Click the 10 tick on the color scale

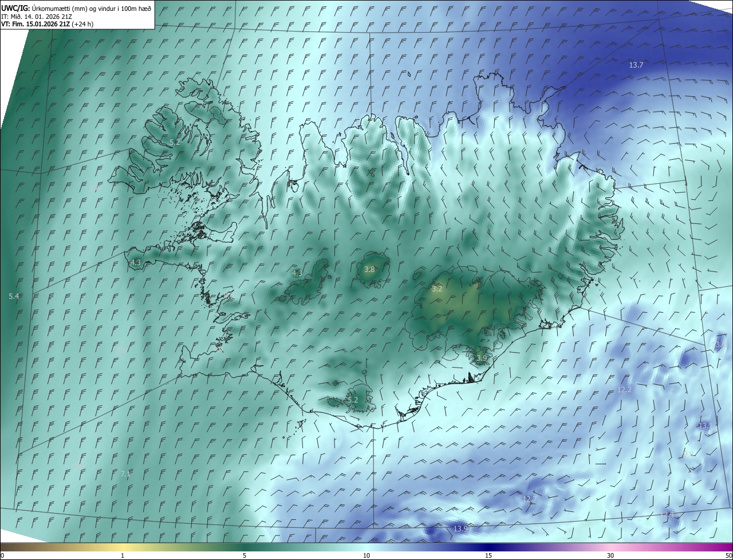coord(366,555)
